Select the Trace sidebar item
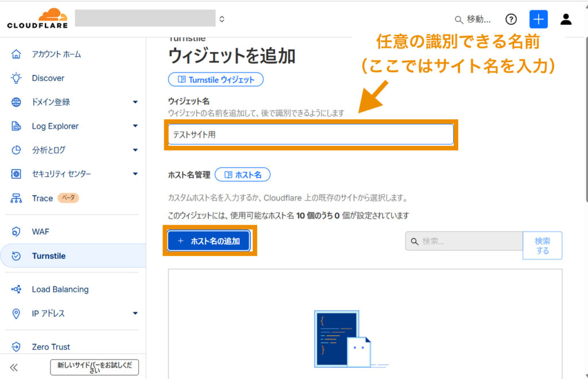This screenshot has height=379, width=588. coord(42,198)
